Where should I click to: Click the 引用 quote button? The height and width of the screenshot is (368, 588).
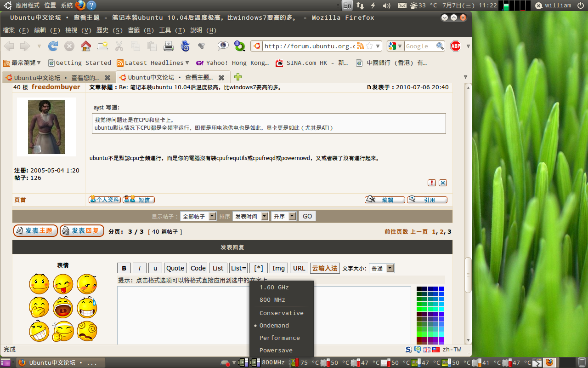point(427,199)
